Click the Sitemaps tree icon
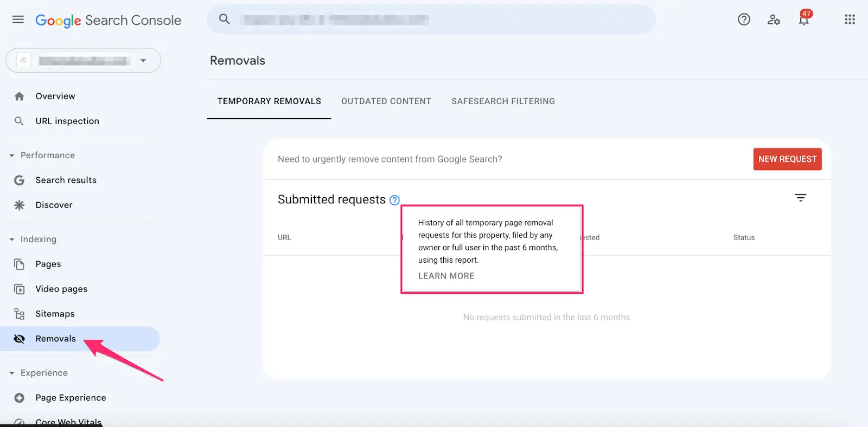This screenshot has width=868, height=427. point(19,314)
